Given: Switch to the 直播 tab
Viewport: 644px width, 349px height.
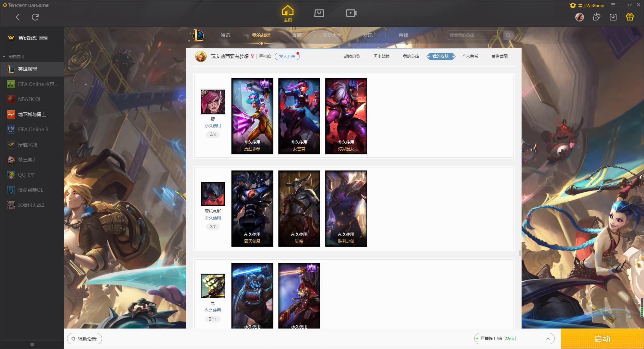Looking at the screenshot, I should [x=297, y=35].
